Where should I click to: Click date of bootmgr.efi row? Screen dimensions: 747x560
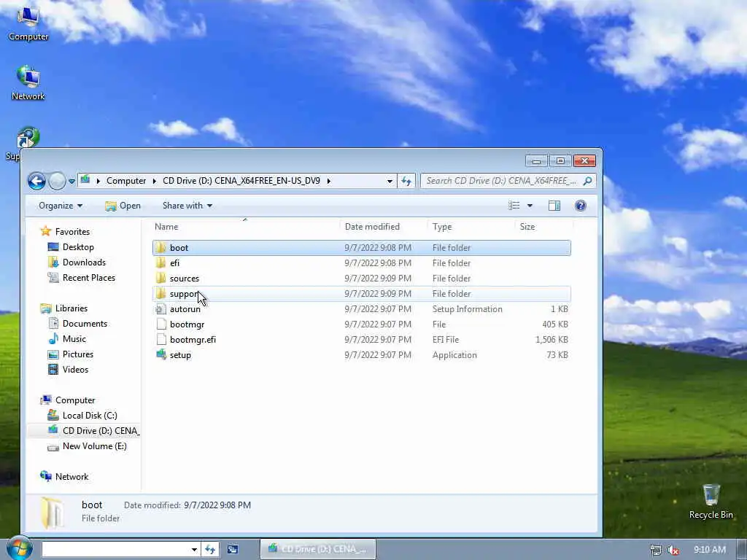(378, 340)
